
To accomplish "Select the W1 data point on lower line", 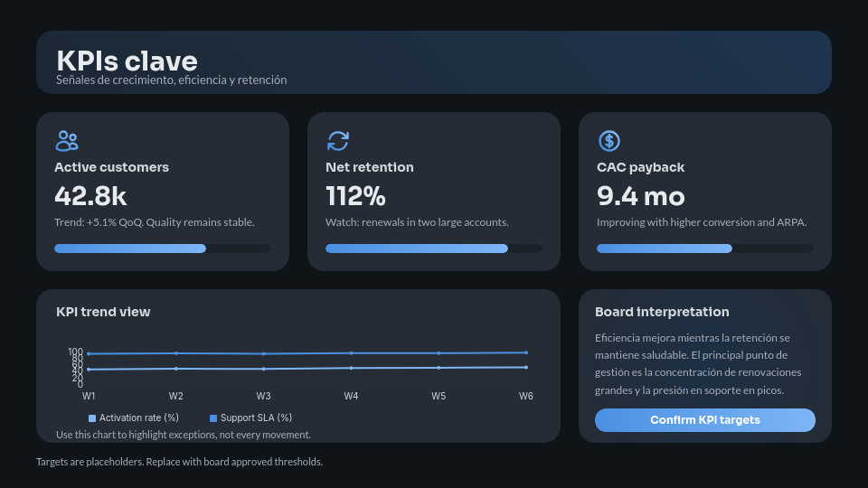I will coord(89,369).
